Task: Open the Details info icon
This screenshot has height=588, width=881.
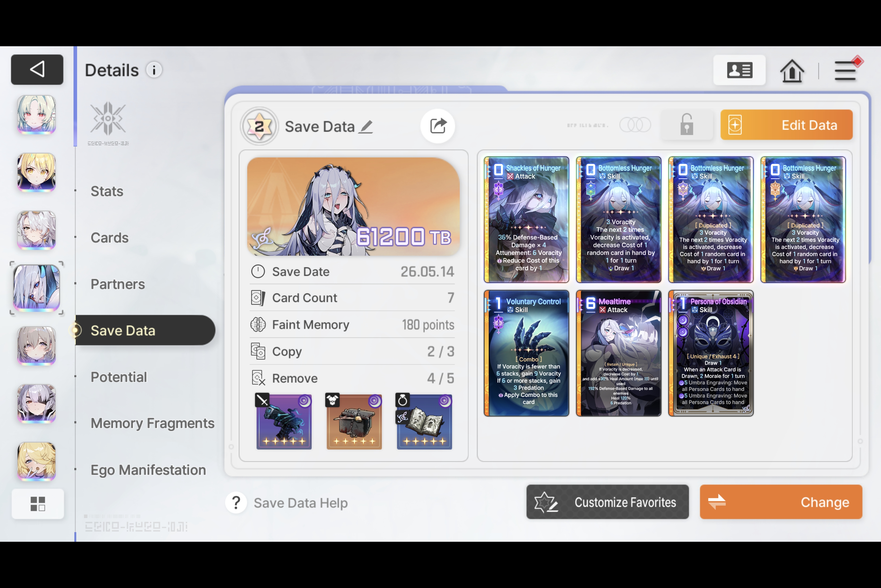Action: [x=154, y=70]
